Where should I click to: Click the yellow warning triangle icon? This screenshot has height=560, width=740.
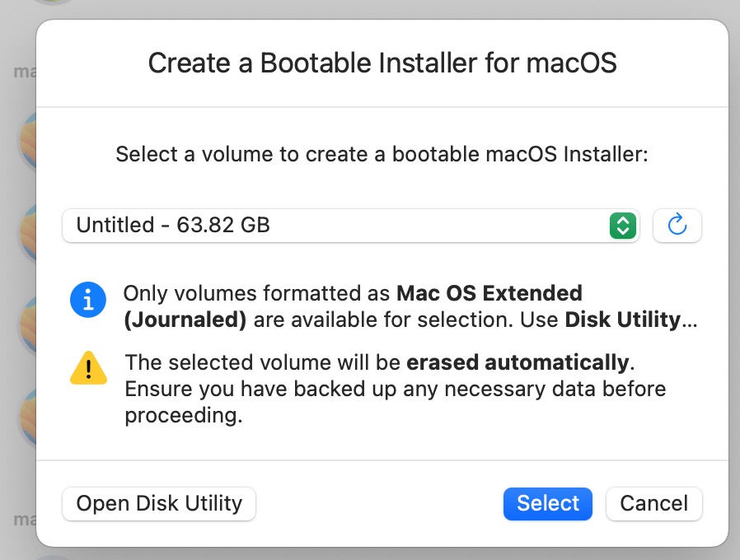click(x=88, y=368)
